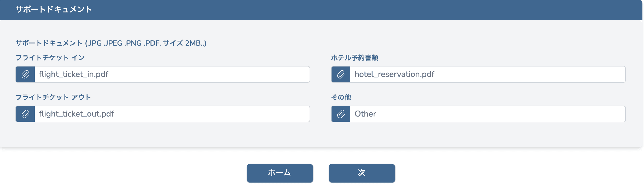Click the フライトチケット アウト label
The image size is (644, 188).
click(x=53, y=97)
